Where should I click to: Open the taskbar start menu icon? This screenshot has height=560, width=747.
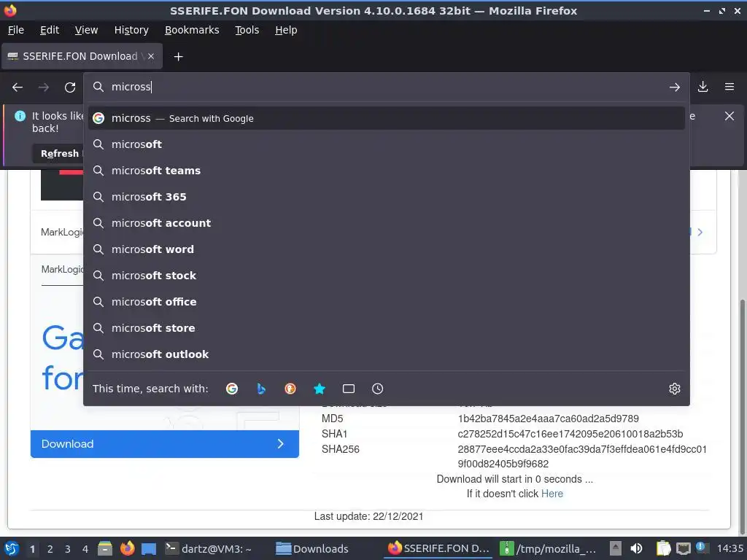click(x=12, y=548)
